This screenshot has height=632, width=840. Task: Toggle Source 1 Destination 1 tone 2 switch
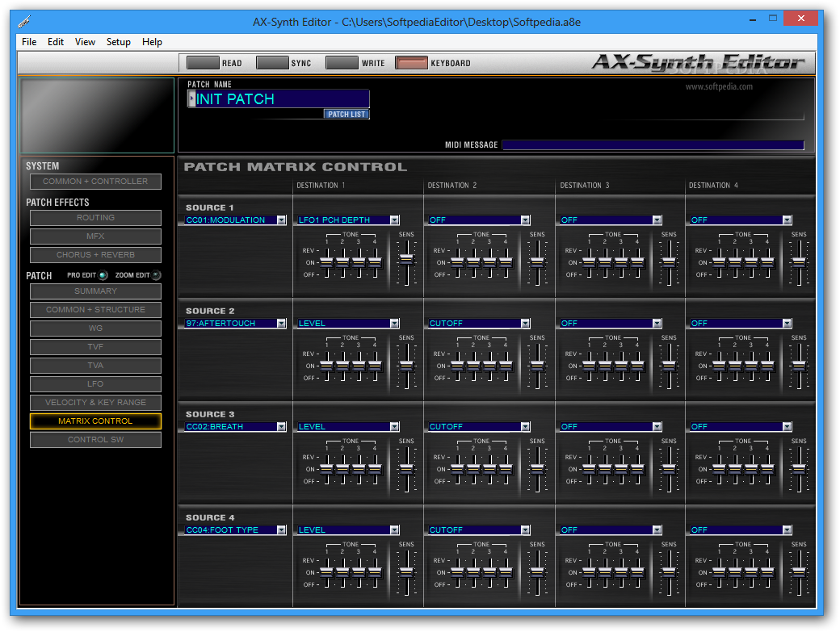[x=342, y=262]
